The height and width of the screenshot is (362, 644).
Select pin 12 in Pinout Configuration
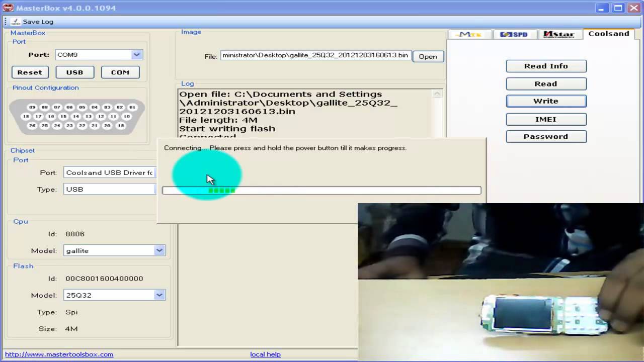pyautogui.click(x=101, y=117)
